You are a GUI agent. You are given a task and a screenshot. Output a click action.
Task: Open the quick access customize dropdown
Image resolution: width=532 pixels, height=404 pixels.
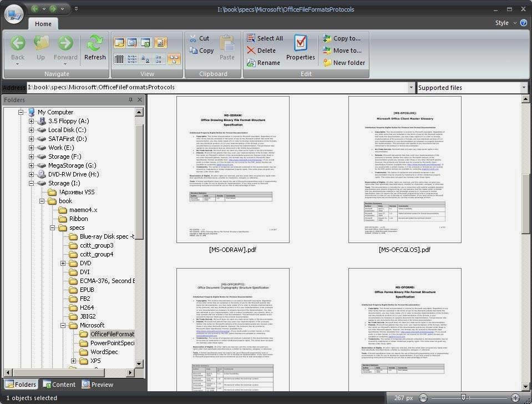click(x=76, y=9)
